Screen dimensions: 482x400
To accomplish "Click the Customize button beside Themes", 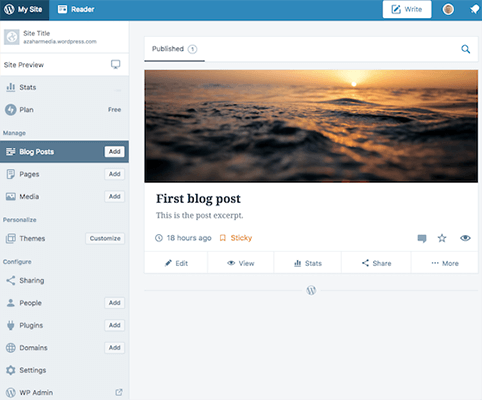I will point(105,238).
